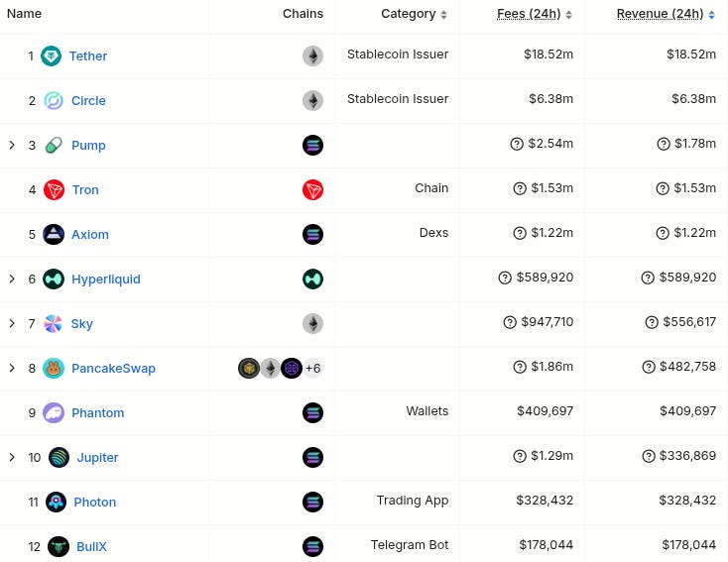Click the Jupiter logo icon

coord(59,457)
